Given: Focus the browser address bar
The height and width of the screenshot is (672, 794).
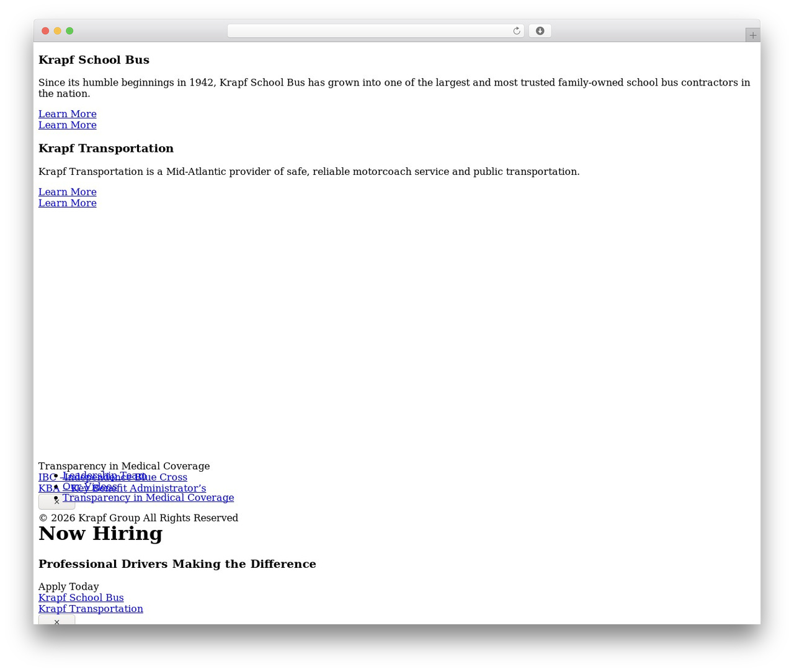Looking at the screenshot, I should click(375, 31).
